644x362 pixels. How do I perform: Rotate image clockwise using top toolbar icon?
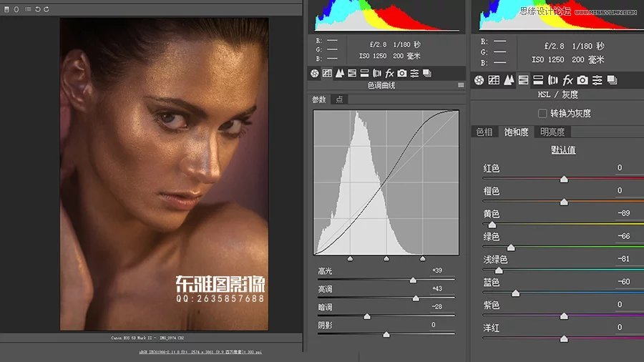(x=46, y=9)
